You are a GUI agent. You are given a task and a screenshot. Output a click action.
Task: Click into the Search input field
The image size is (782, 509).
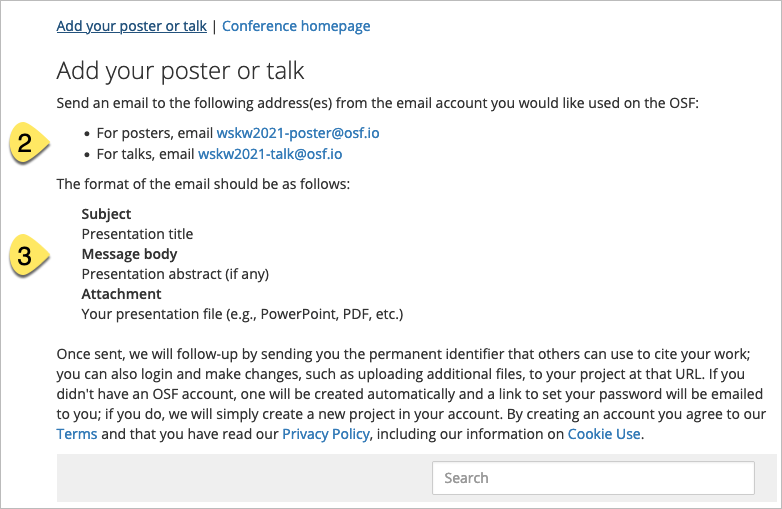click(593, 478)
